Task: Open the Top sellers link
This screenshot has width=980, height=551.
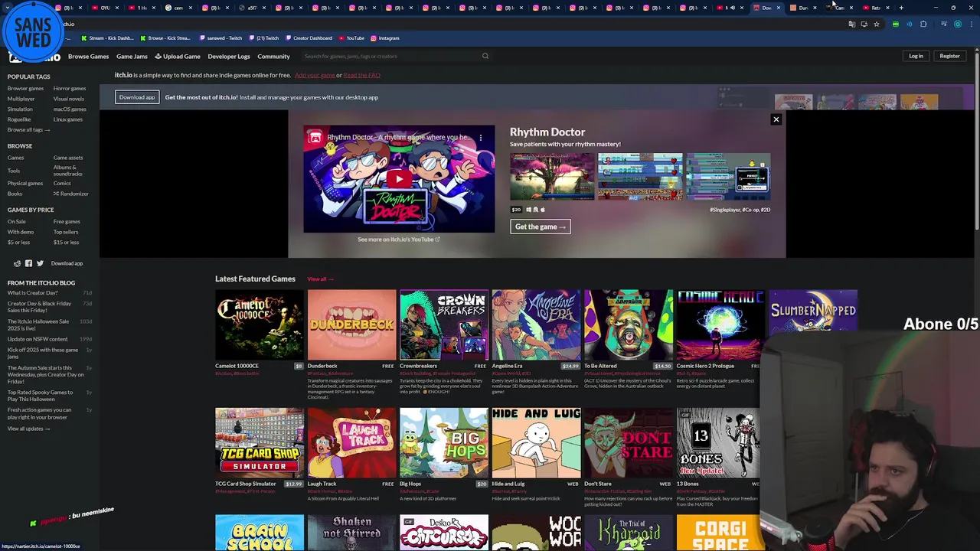Action: (x=66, y=232)
